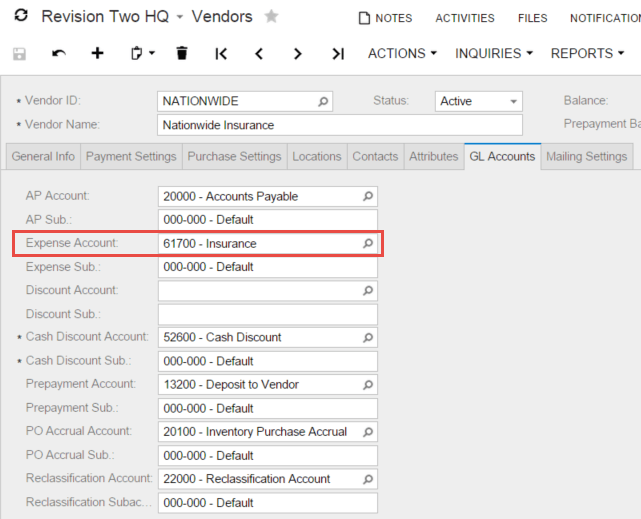Open Prepayment Account lookup magnifier

(x=368, y=385)
